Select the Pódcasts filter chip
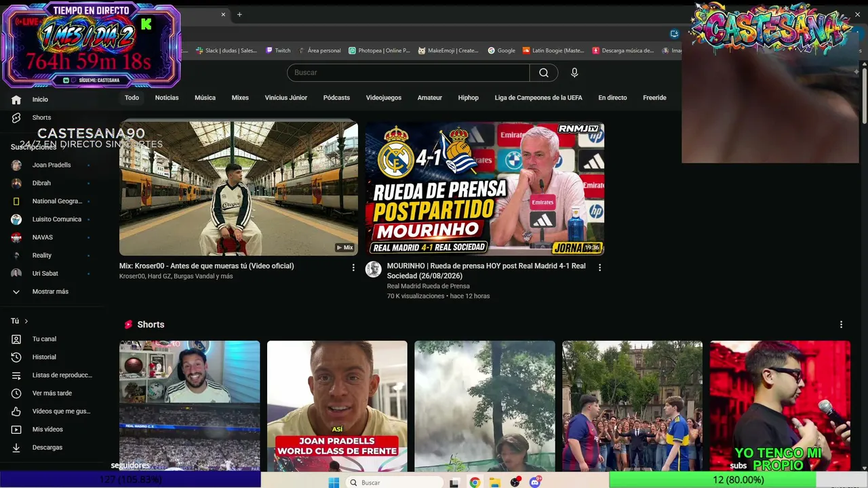The image size is (868, 488). [x=336, y=98]
